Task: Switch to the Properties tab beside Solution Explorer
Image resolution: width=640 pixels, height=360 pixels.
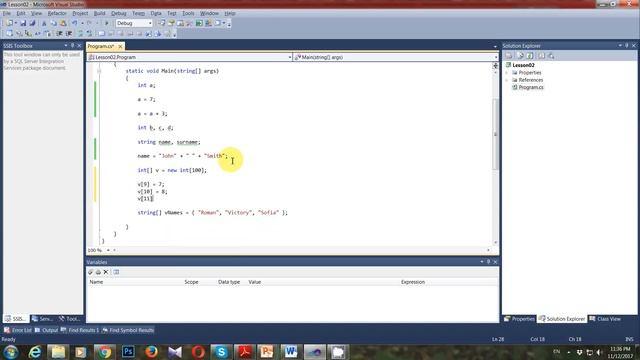Action: coord(520,319)
